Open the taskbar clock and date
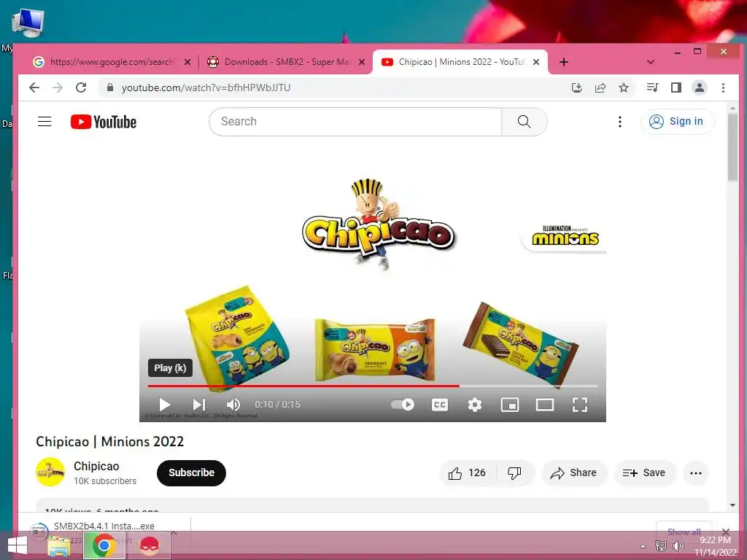Viewport: 747px width, 560px height. [x=716, y=546]
